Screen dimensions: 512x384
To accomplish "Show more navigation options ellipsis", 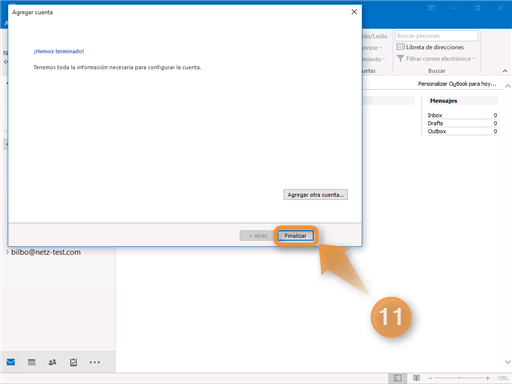I will pyautogui.click(x=95, y=362).
